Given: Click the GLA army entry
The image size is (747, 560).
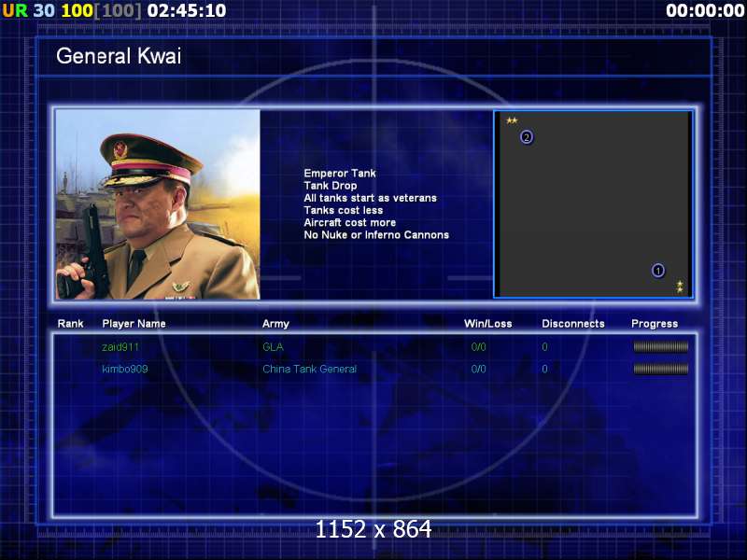Looking at the screenshot, I should (273, 347).
